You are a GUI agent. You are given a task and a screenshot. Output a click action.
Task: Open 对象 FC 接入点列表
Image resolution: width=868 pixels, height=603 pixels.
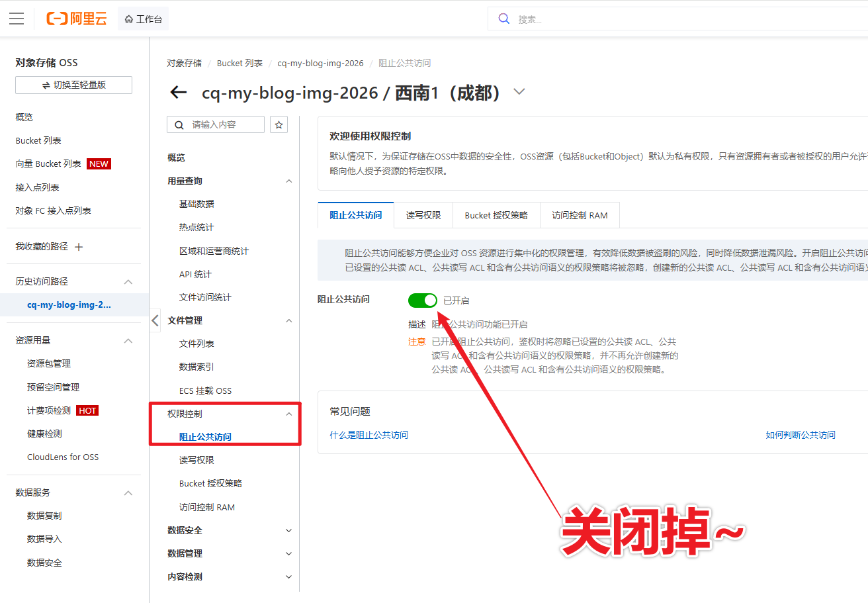(x=53, y=210)
